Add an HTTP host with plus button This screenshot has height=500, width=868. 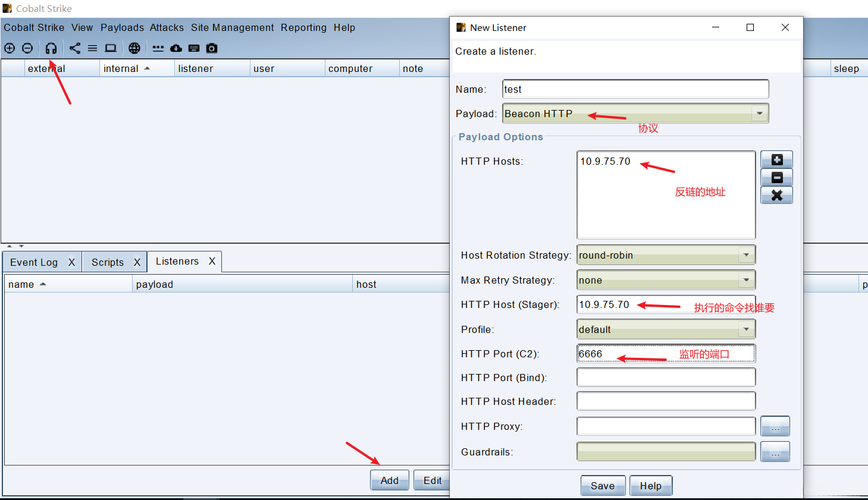tap(776, 159)
